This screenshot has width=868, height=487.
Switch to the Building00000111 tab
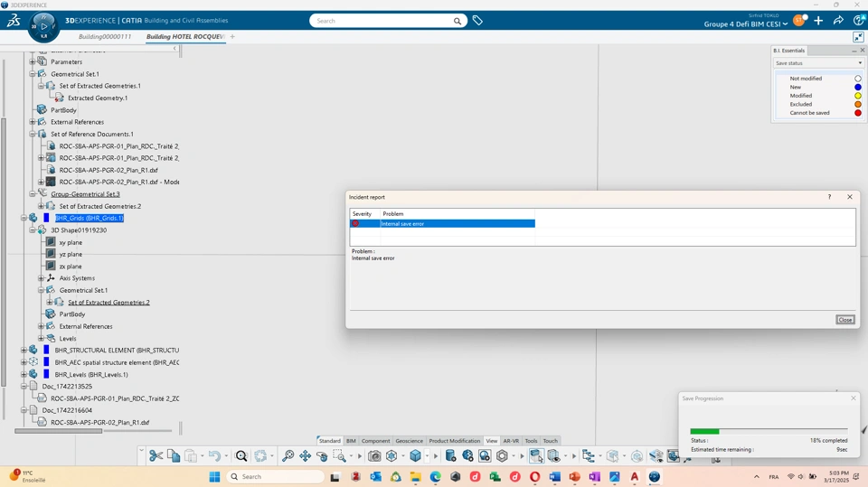click(x=105, y=36)
